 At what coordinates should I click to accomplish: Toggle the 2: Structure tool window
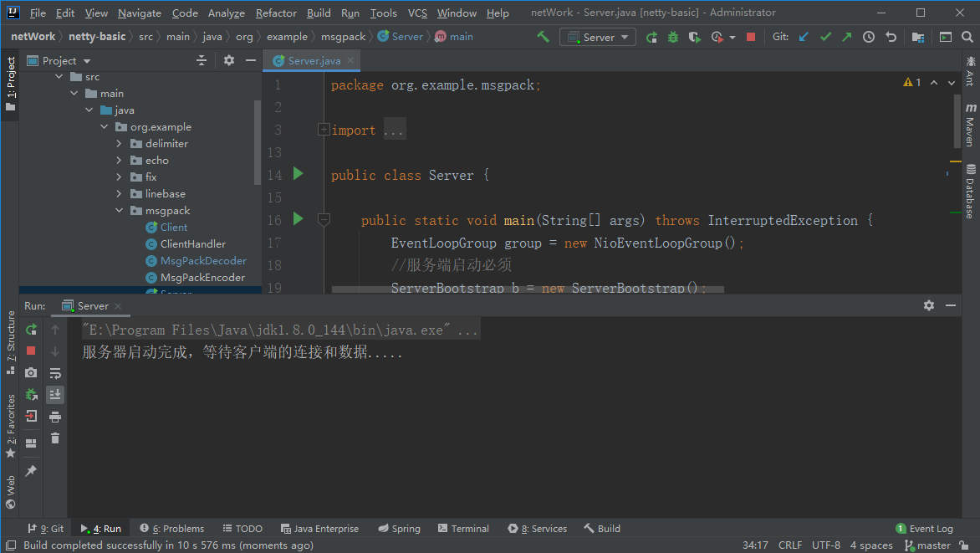(10, 343)
